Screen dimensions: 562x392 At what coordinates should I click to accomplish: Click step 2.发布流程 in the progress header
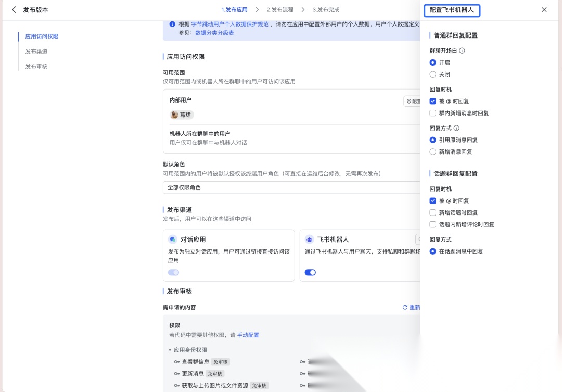pos(280,10)
